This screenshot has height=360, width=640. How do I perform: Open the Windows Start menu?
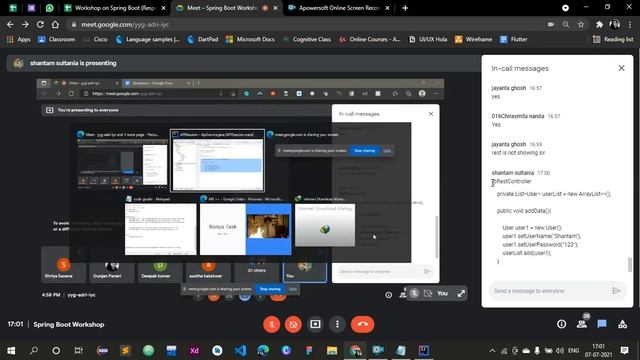pyautogui.click(x=11, y=351)
